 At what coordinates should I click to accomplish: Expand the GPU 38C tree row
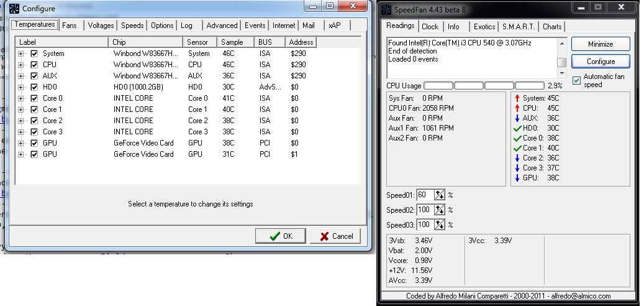(x=20, y=143)
